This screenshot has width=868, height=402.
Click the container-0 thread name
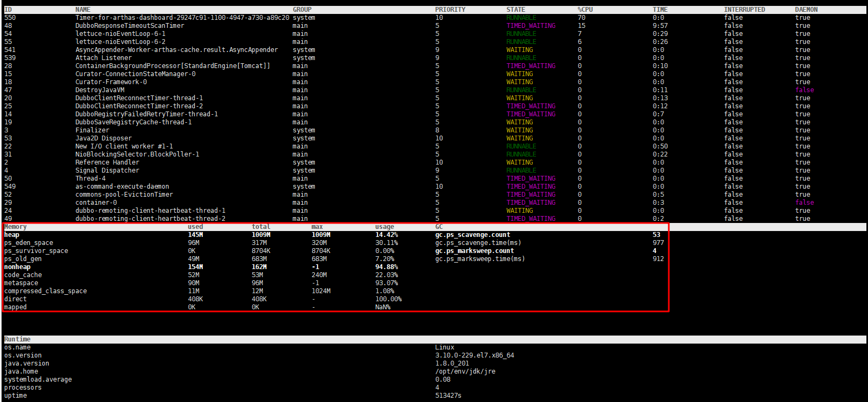click(96, 203)
